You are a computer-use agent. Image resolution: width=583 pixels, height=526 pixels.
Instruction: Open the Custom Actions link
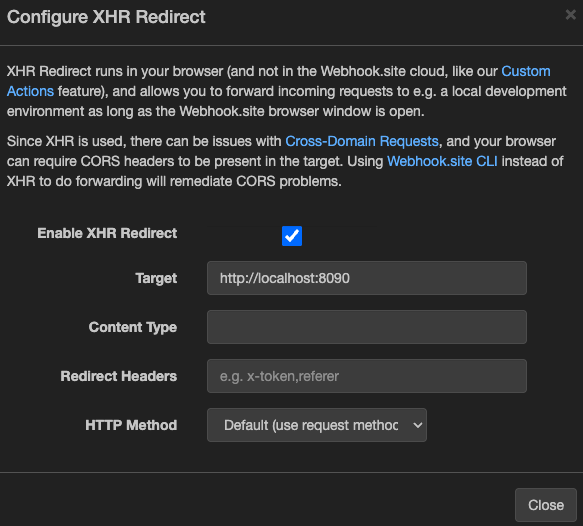pyautogui.click(x=526, y=71)
